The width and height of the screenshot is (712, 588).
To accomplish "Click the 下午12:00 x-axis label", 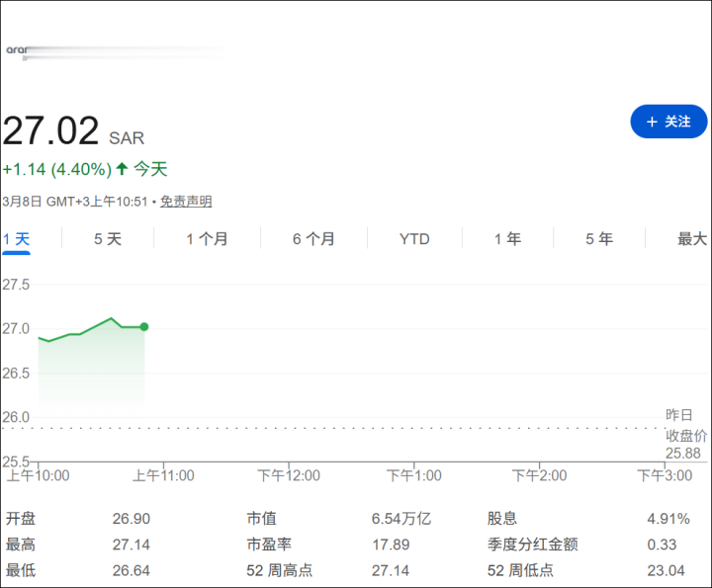I will pos(289,476).
